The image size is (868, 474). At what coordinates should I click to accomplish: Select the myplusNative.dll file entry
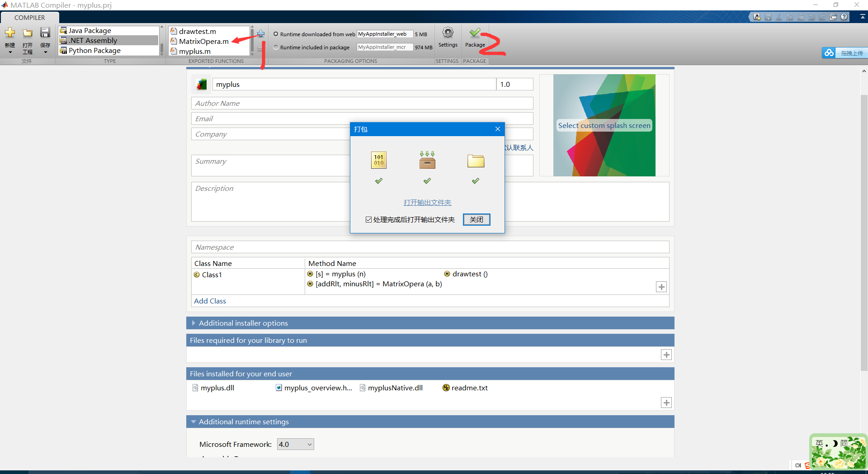click(x=392, y=388)
